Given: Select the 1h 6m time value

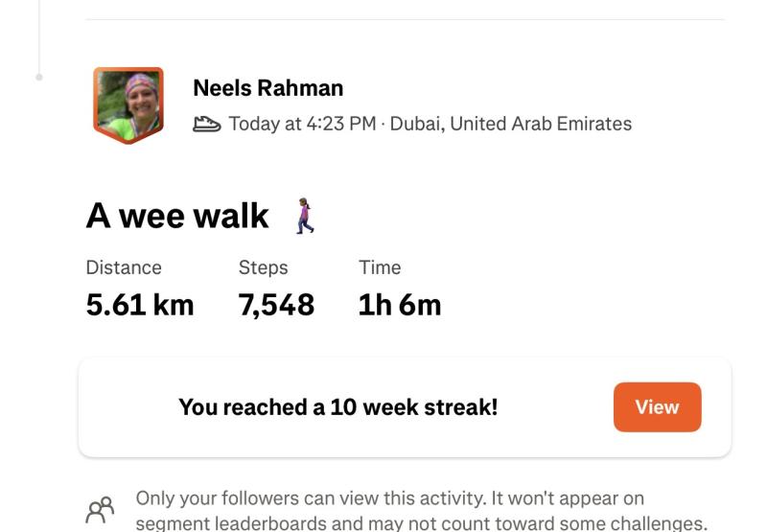Looking at the screenshot, I should (x=400, y=305).
